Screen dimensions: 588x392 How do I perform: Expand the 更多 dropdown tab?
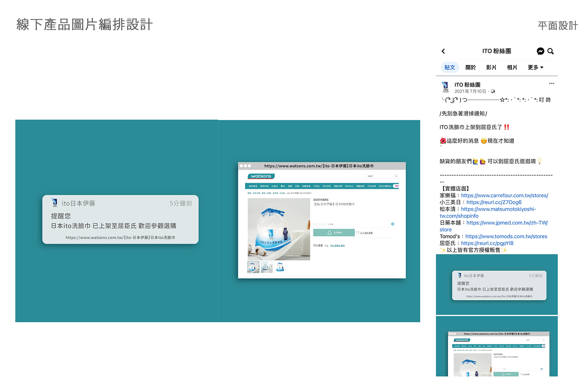pos(535,67)
